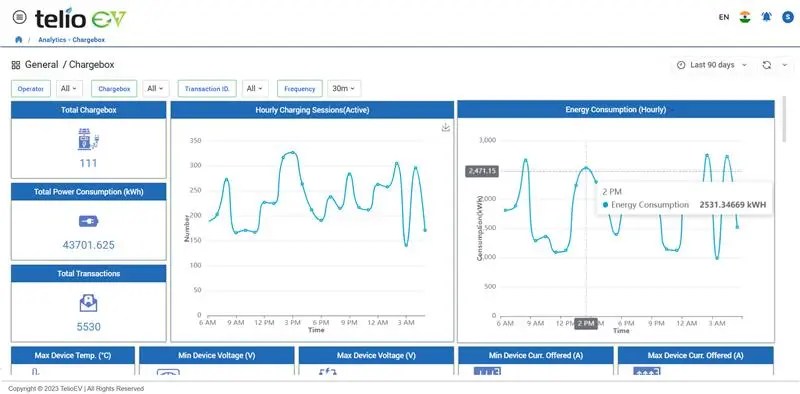Open the Transaction ID All dropdown
Image resolution: width=800 pixels, height=394 pixels.
255,88
